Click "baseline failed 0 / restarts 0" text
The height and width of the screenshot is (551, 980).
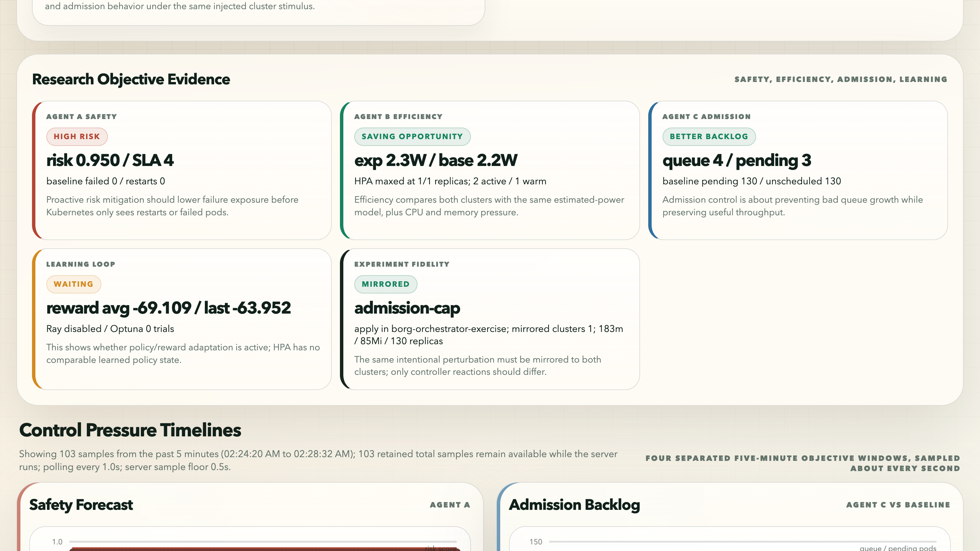[106, 181]
